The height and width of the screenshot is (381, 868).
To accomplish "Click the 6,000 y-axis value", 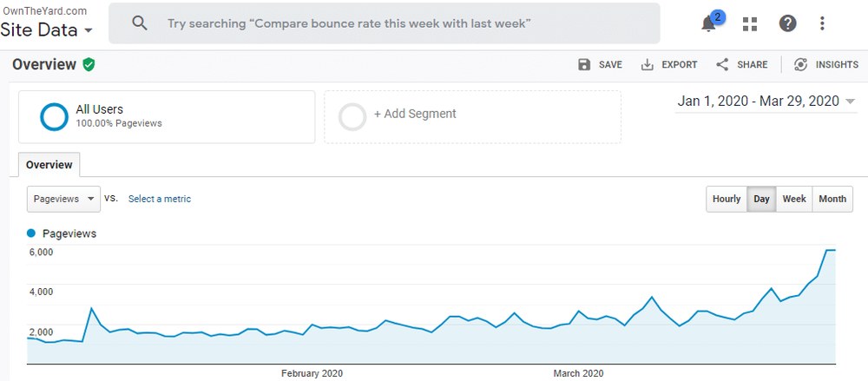I will point(41,252).
